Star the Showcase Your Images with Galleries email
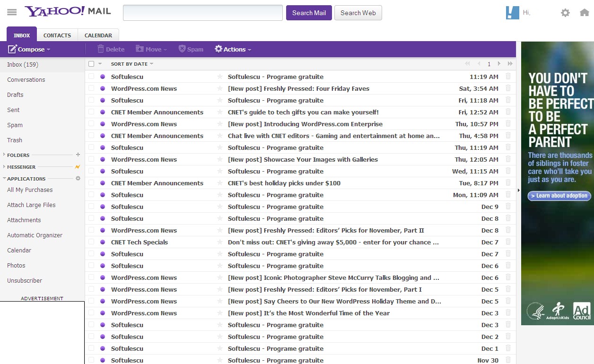Image resolution: width=594 pixels, height=364 pixels. [x=219, y=159]
